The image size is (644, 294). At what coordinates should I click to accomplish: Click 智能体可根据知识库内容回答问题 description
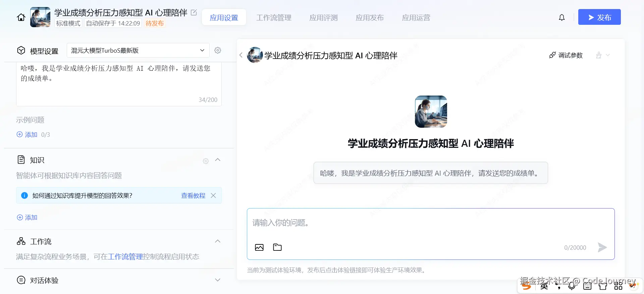(x=69, y=175)
